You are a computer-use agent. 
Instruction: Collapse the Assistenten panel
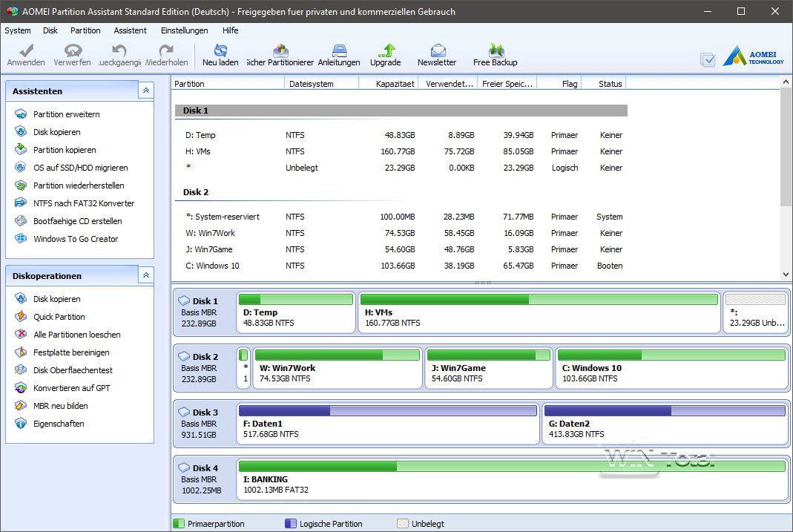click(x=146, y=91)
